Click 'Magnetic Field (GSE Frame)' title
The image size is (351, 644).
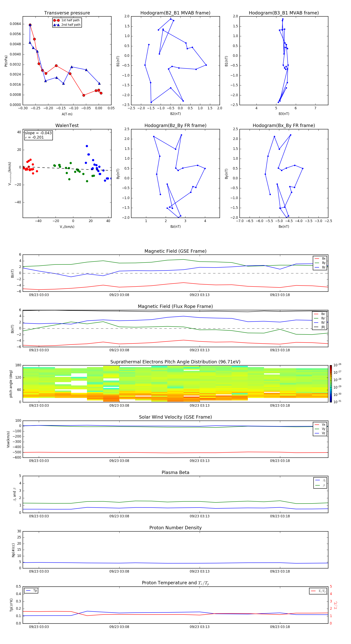pos(175,251)
